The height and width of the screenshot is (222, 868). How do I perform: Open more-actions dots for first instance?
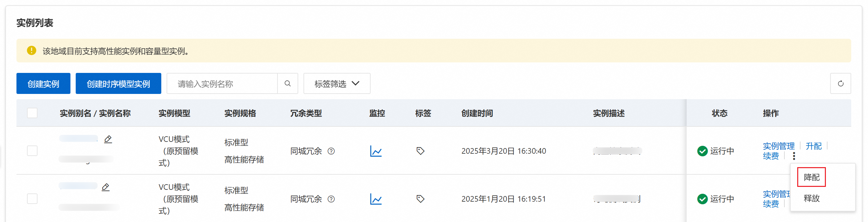pyautogui.click(x=794, y=156)
